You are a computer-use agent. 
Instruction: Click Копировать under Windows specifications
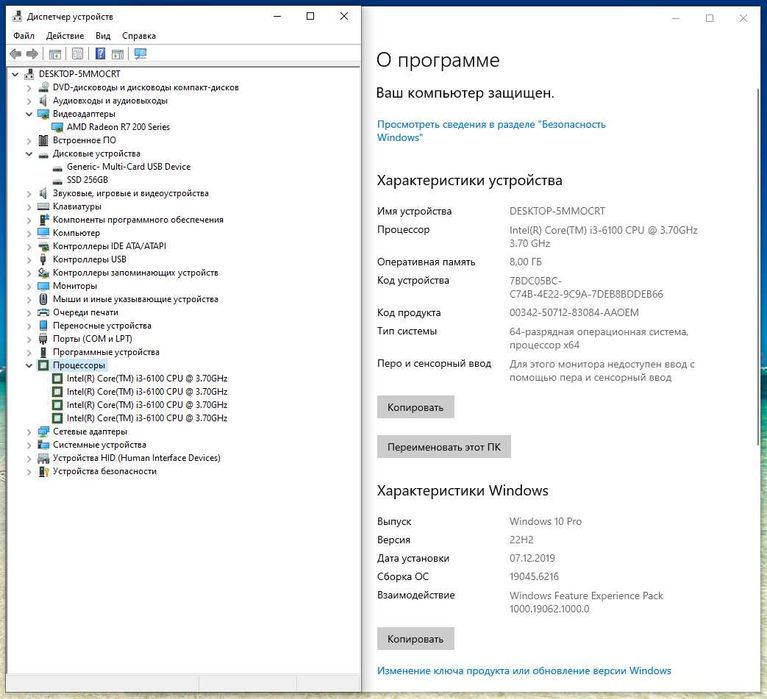pyautogui.click(x=415, y=638)
